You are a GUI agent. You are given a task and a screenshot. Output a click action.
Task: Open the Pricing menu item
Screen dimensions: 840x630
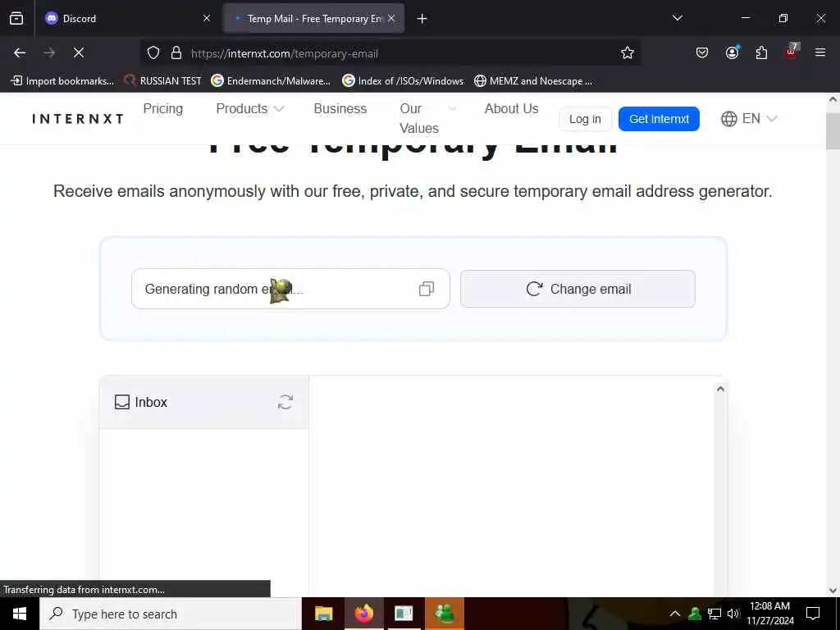click(163, 109)
